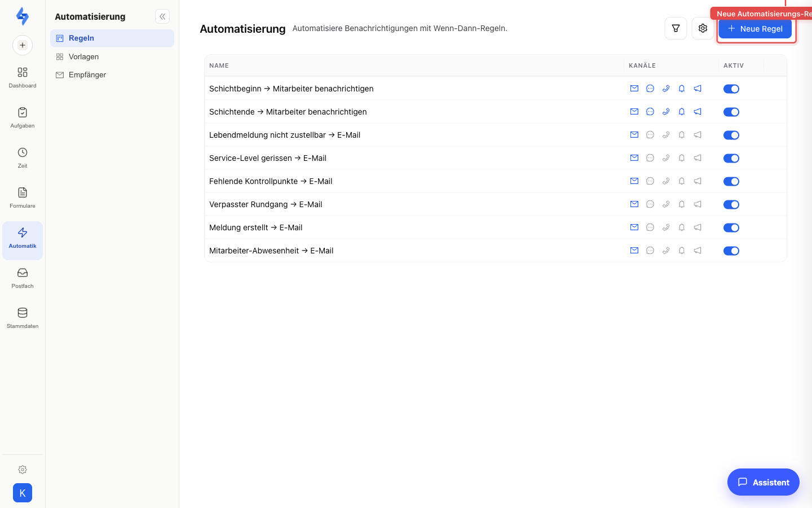
Task: Click email channel icon in Schichtbeginn row
Action: click(x=634, y=89)
